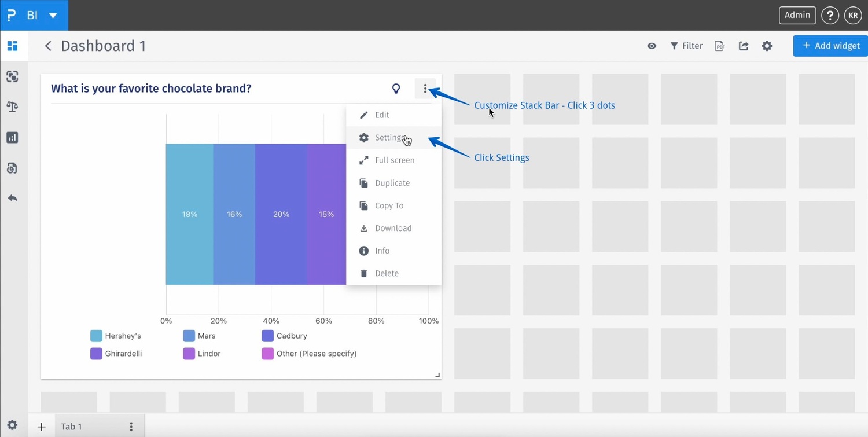This screenshot has height=437, width=868.
Task: Toggle Ghirardelli legend swatch
Action: [x=96, y=354]
